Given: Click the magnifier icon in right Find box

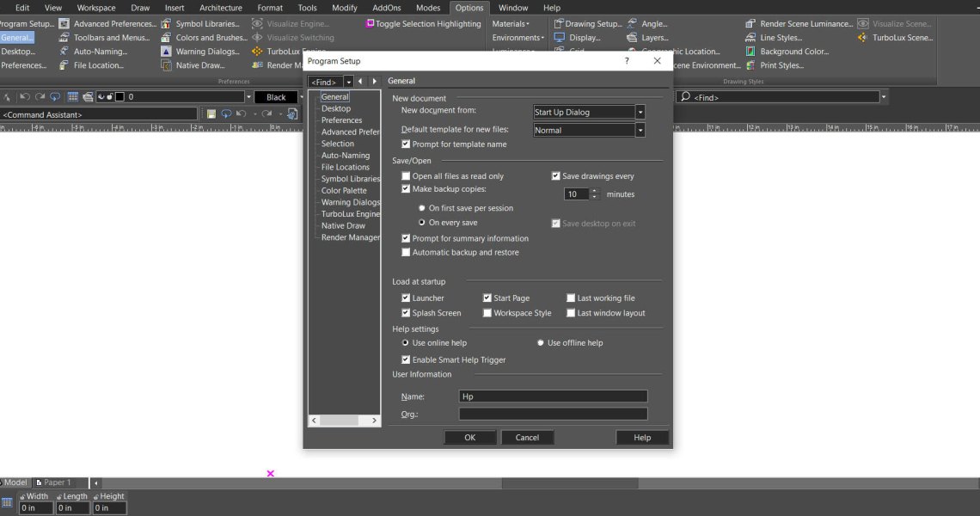Looking at the screenshot, I should [685, 97].
